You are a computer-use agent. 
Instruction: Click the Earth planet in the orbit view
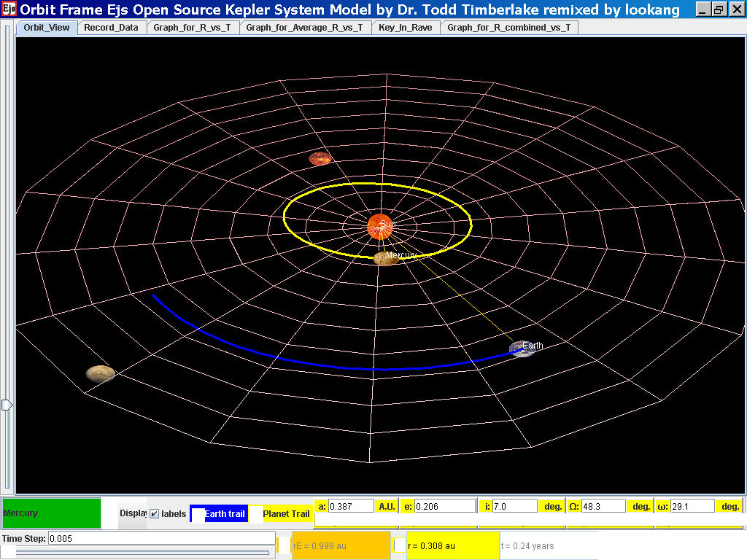[522, 349]
